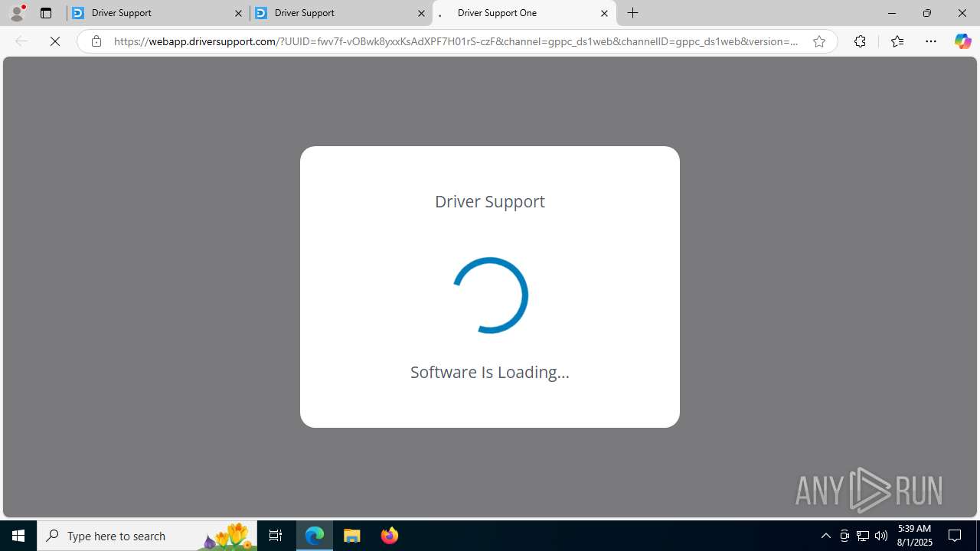Click the Software Is Loading text
Screen dimensions: 980x551
[x=490, y=372]
